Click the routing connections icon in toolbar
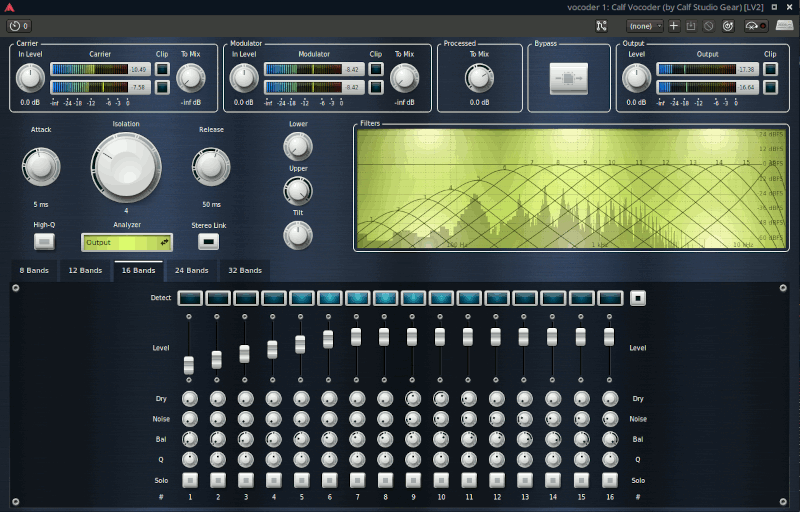Viewport: 800px width, 512px height. [600, 25]
